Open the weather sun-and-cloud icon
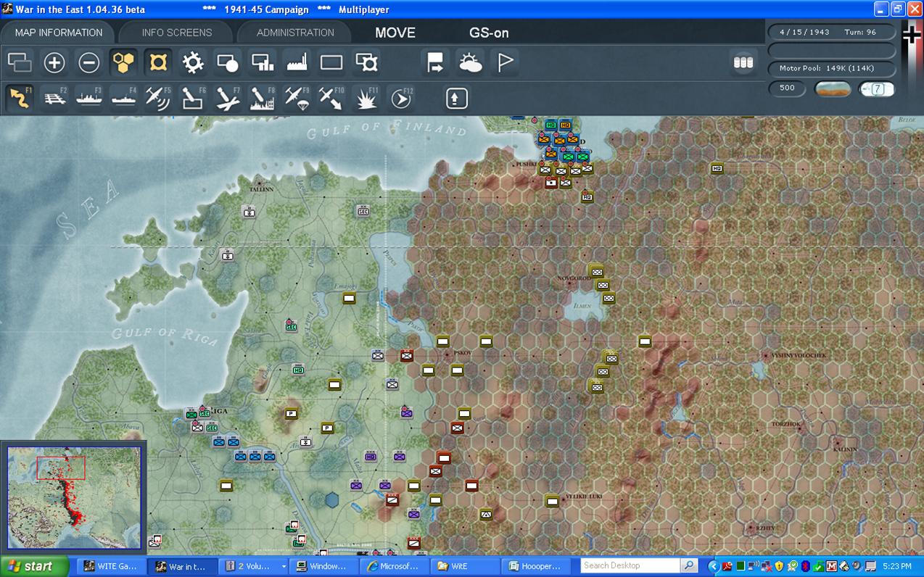 471,63
